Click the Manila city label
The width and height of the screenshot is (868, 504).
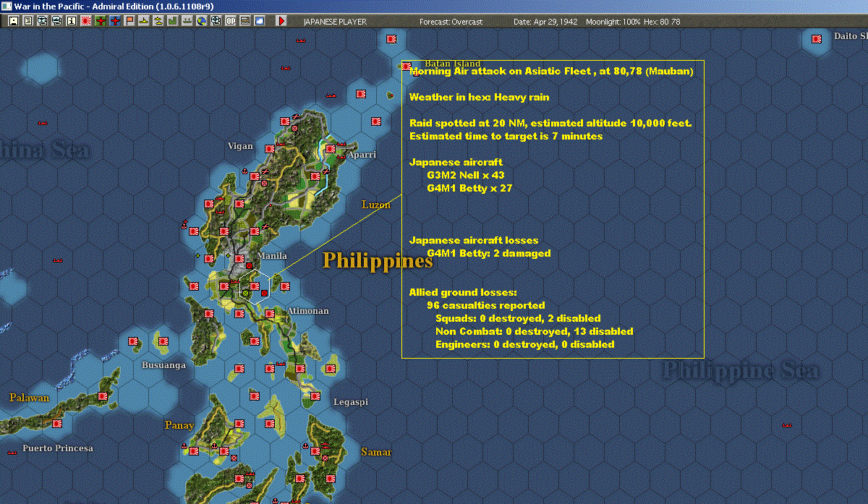(x=273, y=256)
